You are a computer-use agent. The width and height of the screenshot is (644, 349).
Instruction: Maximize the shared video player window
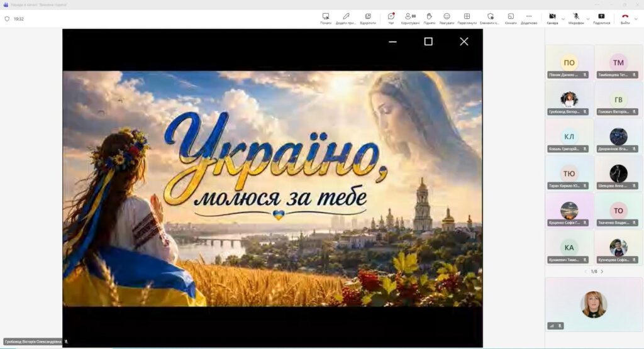428,42
